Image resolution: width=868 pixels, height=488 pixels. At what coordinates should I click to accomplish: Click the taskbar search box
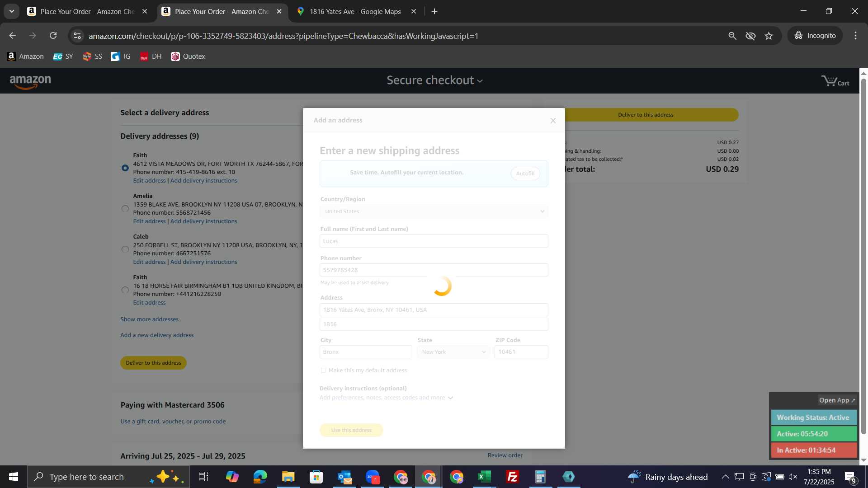click(108, 477)
